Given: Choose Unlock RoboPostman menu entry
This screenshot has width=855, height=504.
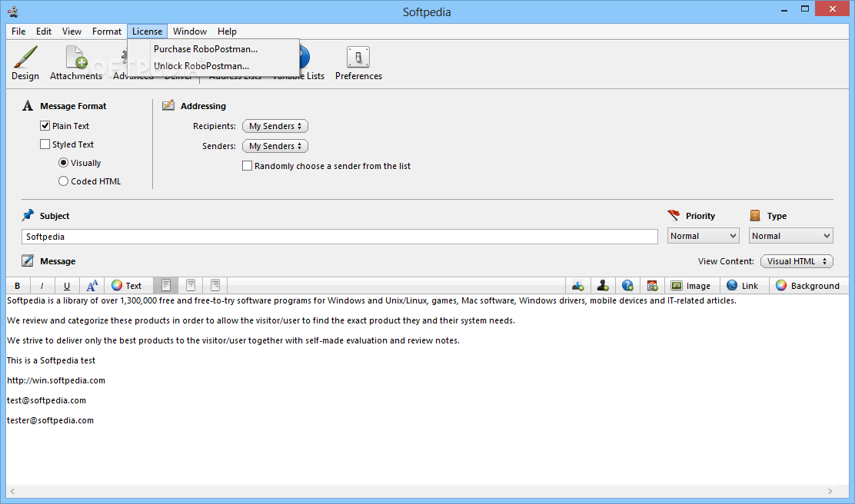Looking at the screenshot, I should [x=213, y=66].
